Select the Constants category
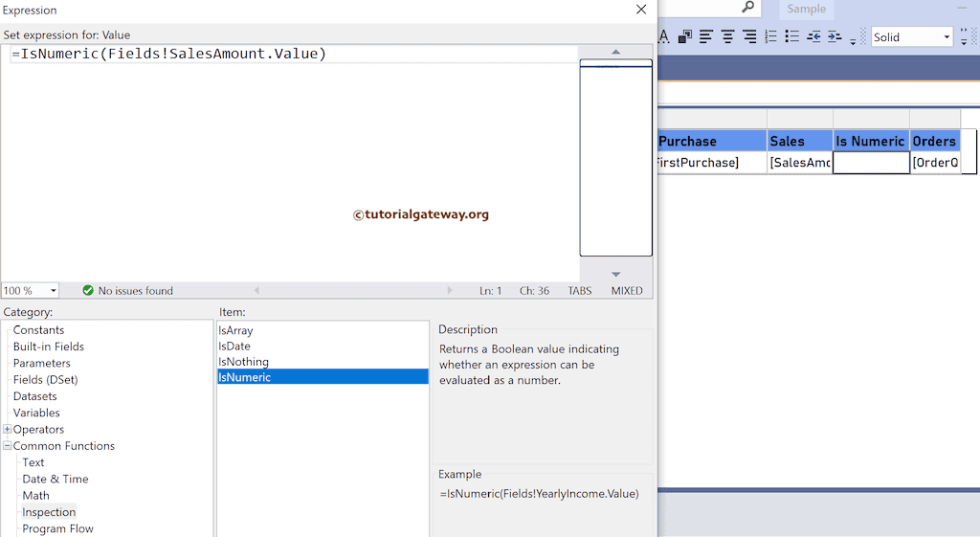The width and height of the screenshot is (980, 537). tap(38, 330)
